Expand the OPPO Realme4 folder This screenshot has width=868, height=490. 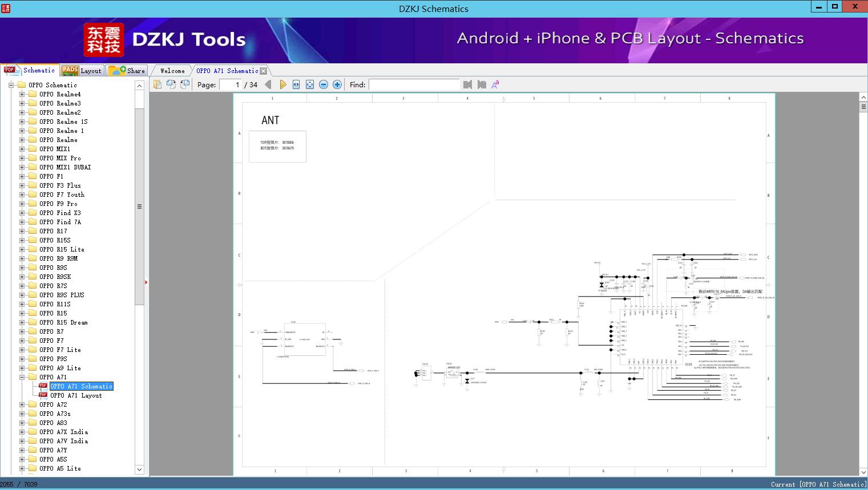(22, 94)
